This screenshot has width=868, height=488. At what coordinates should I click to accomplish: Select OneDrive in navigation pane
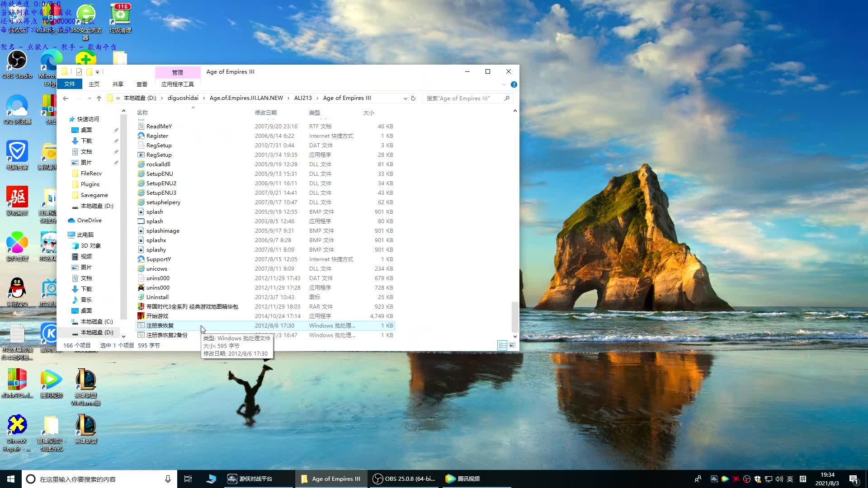coord(90,221)
